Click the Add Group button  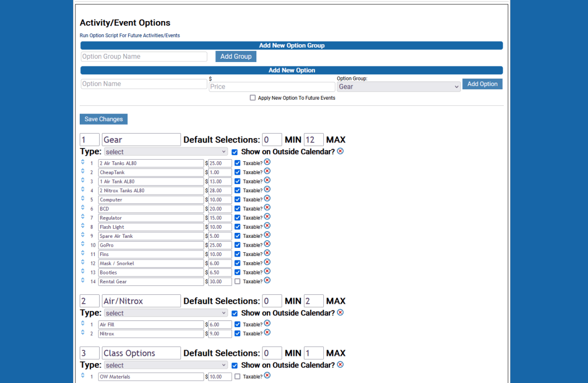[236, 57]
